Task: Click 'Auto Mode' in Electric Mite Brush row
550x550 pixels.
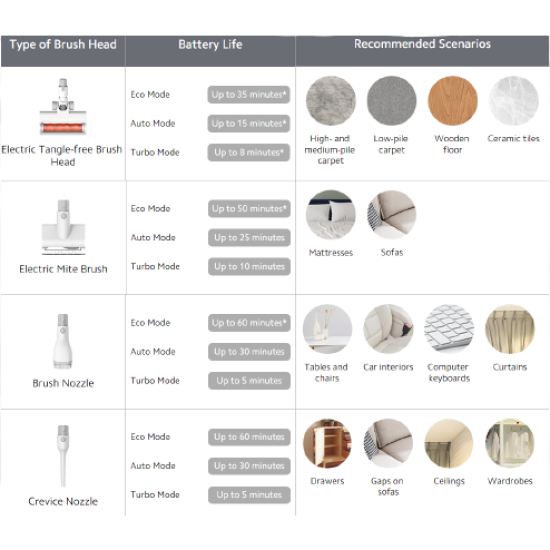Action: [153, 237]
